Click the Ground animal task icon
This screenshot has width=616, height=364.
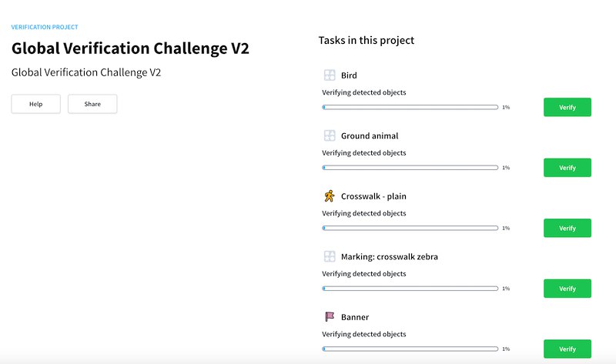[330, 135]
